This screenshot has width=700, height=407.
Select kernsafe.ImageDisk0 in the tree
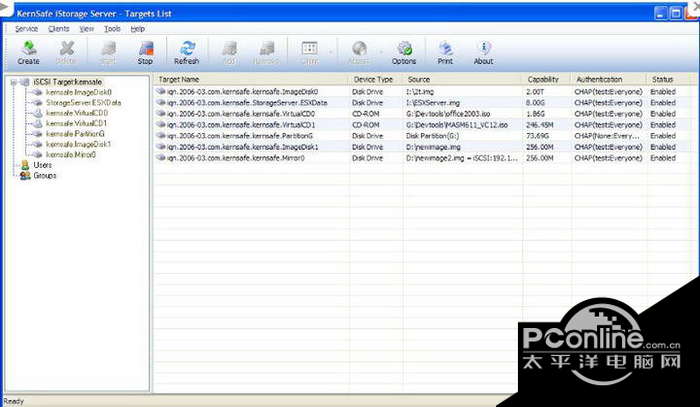coord(79,92)
